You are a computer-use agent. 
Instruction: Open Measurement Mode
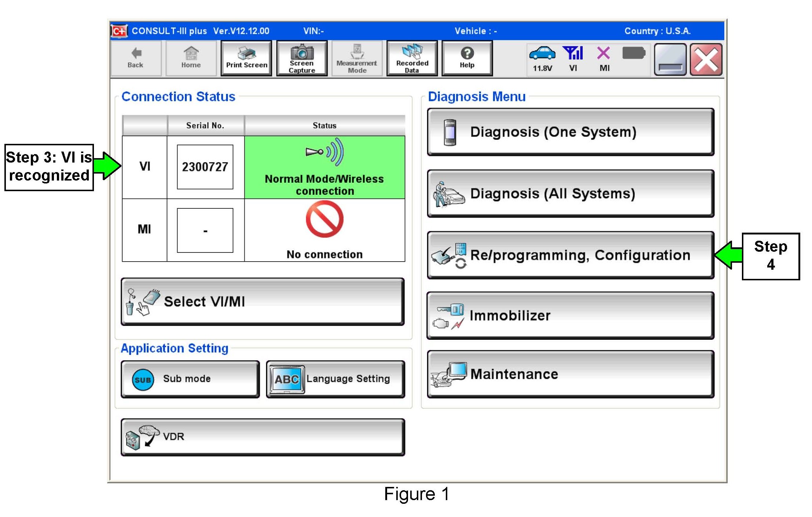[x=357, y=59]
